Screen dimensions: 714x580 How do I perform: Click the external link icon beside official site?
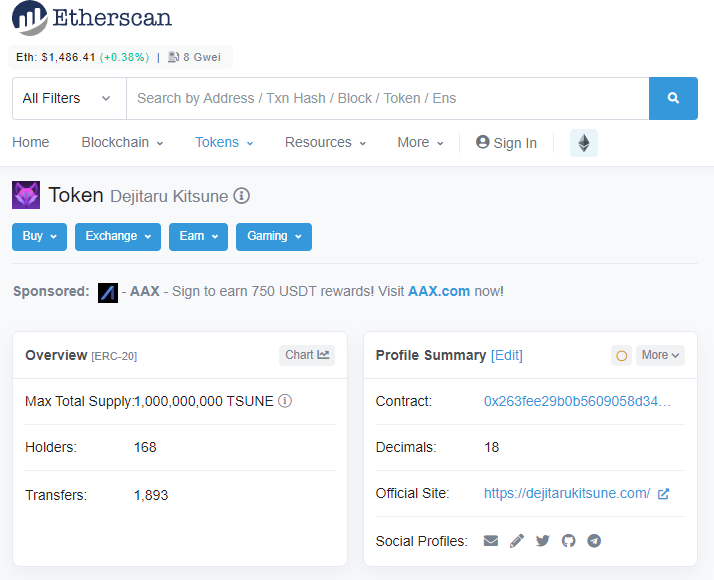tap(663, 494)
